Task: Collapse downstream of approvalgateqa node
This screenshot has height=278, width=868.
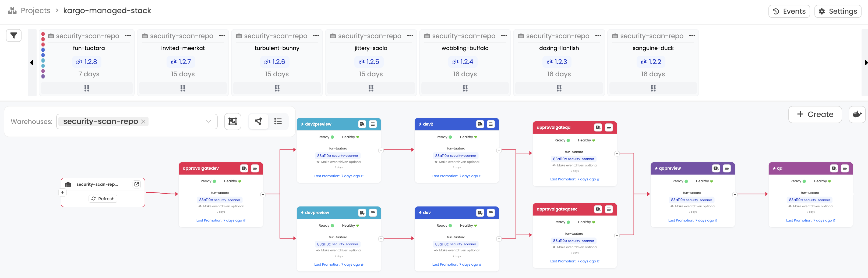Action: [617, 154]
